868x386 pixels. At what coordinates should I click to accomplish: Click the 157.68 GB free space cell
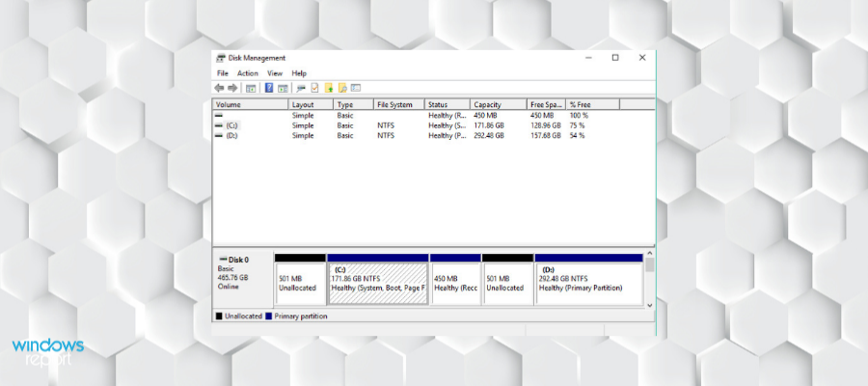tap(545, 136)
